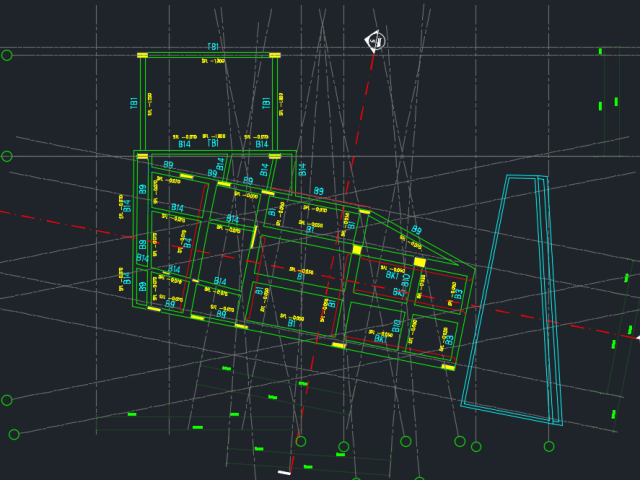Click the lowest grid bubble on the left side
Viewport: 640px width, 480px height.
pos(14,434)
